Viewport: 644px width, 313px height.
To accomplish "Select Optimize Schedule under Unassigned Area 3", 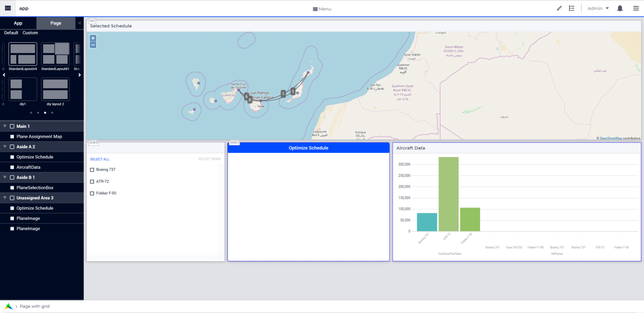I will tap(42, 208).
